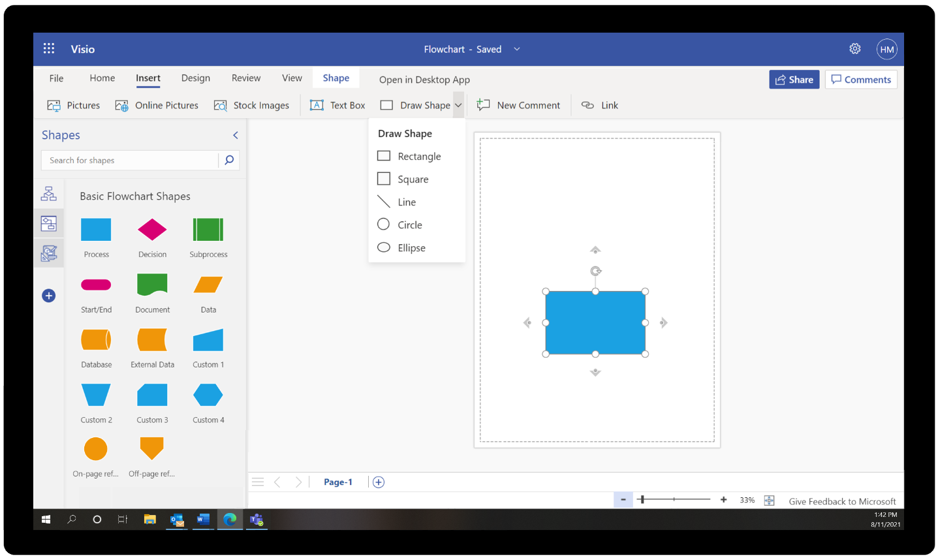Click Open in Desktop App

click(424, 80)
